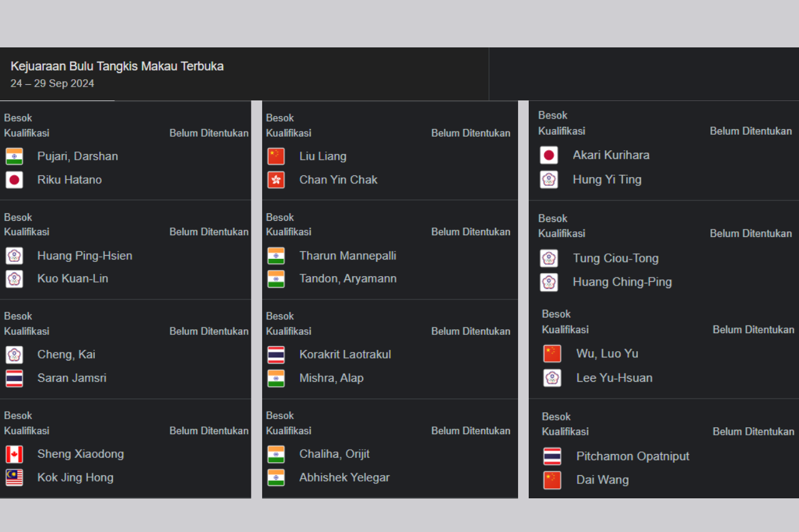Screen dimensions: 799x532
Task: Click Belum Ditentukan in Akari Kurihara match
Action: 751,131
